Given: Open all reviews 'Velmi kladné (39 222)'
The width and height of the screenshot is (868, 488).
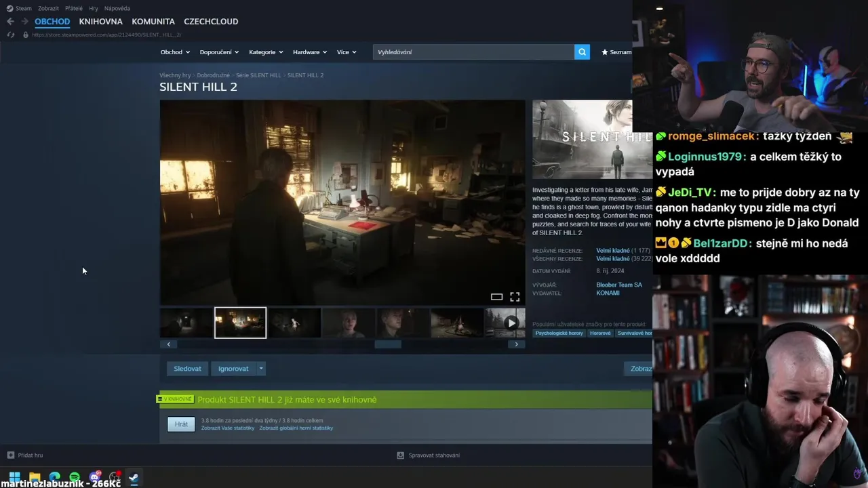Looking at the screenshot, I should [624, 259].
